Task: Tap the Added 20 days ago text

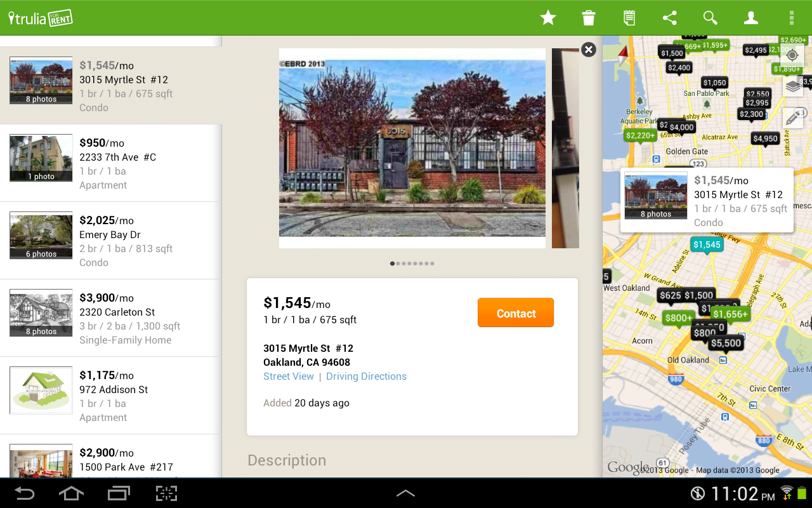Action: pyautogui.click(x=306, y=403)
